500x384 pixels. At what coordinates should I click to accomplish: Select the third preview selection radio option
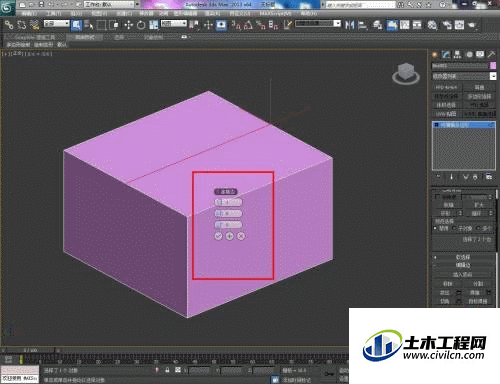478,228
